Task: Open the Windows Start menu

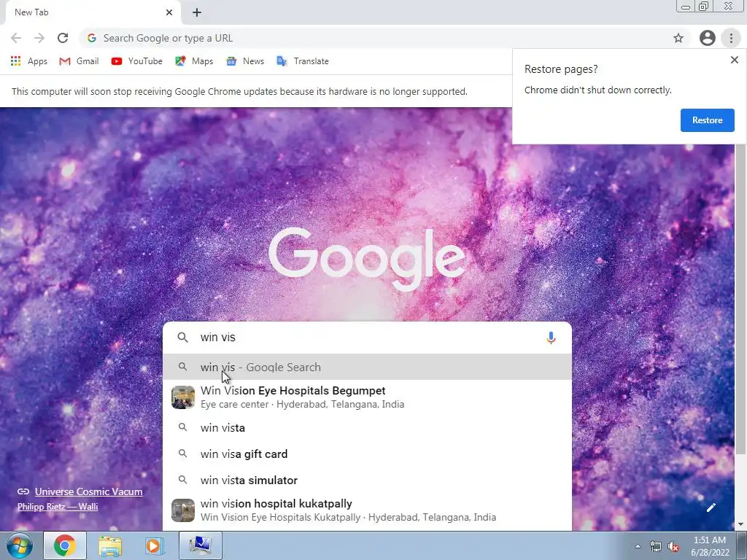Action: pyautogui.click(x=19, y=545)
